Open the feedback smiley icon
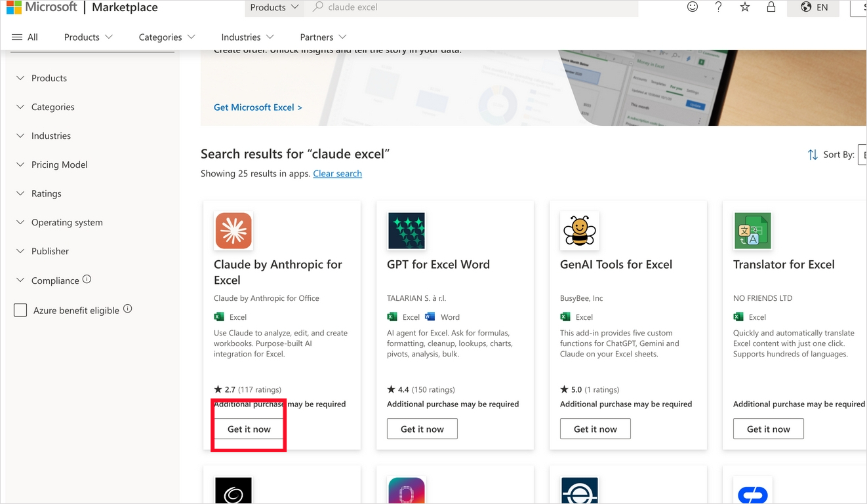 click(693, 7)
